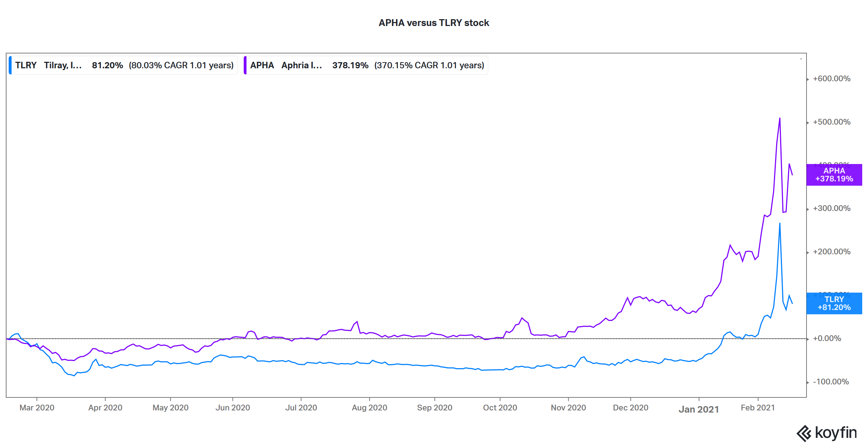Click the TLRY line spike peak in February 2021
Image resolution: width=868 pixels, height=448 pixels.
[x=780, y=224]
